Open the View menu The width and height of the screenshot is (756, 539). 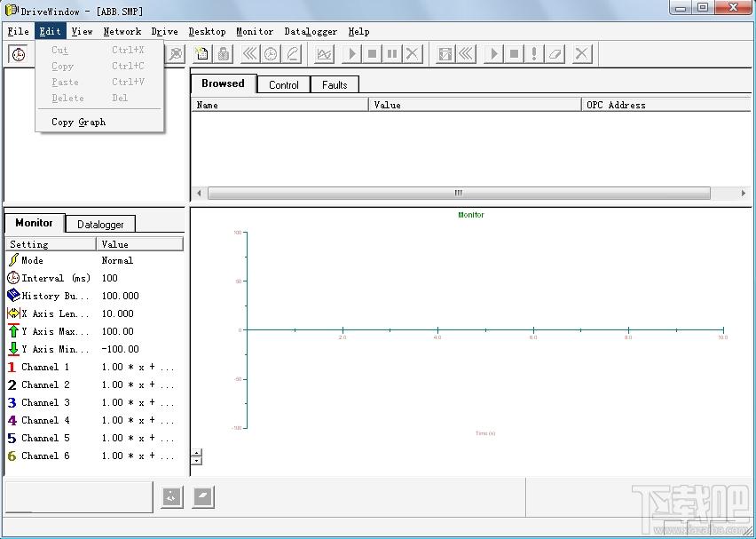pyautogui.click(x=82, y=31)
